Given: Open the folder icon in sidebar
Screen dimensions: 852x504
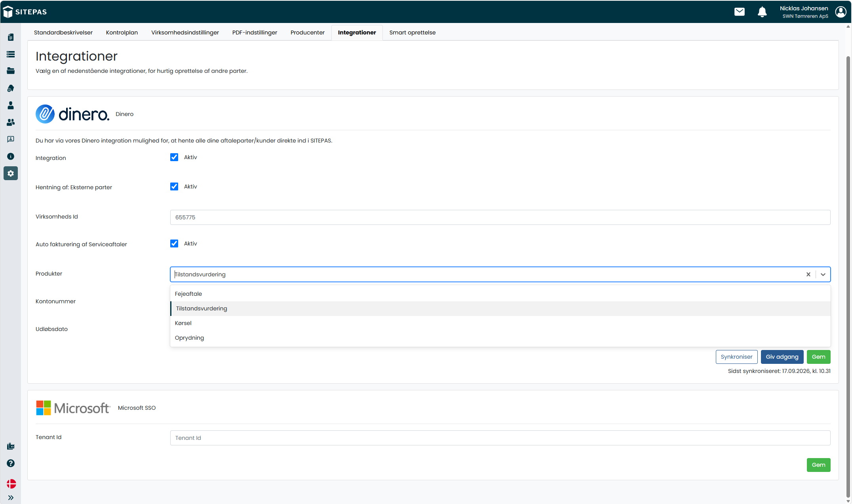Looking at the screenshot, I should click(x=11, y=71).
